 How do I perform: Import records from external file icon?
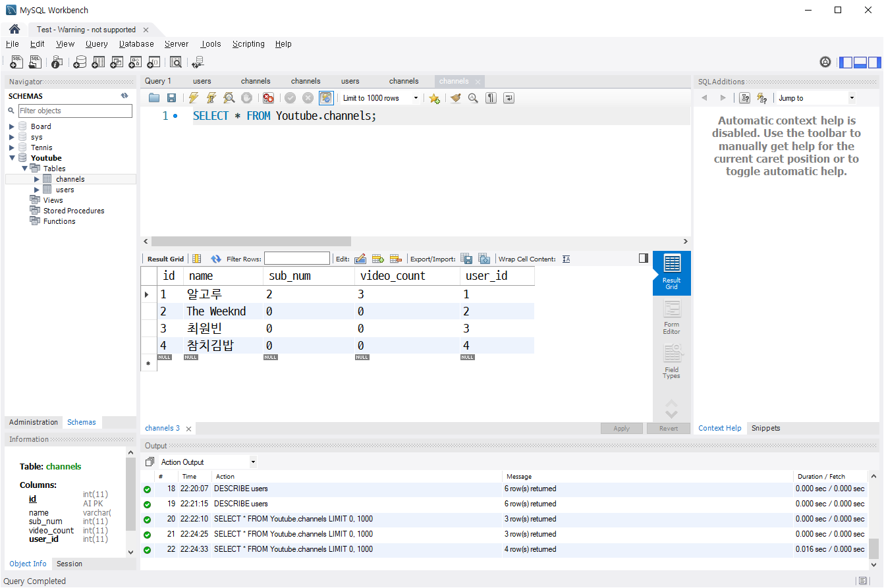click(x=484, y=259)
